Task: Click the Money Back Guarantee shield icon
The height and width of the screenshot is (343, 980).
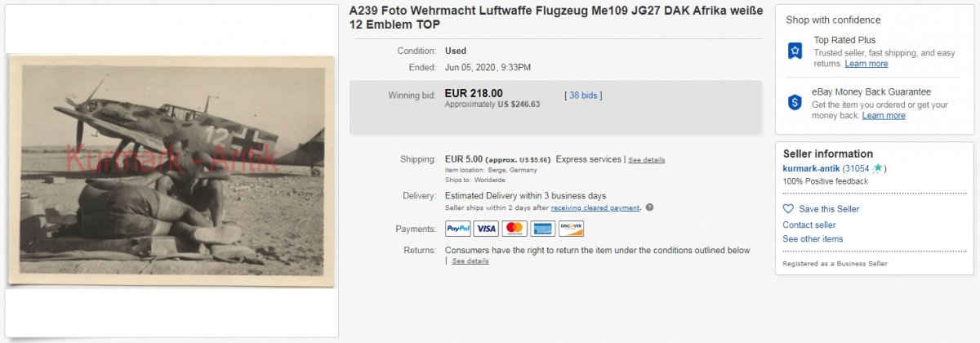Action: pos(795,102)
